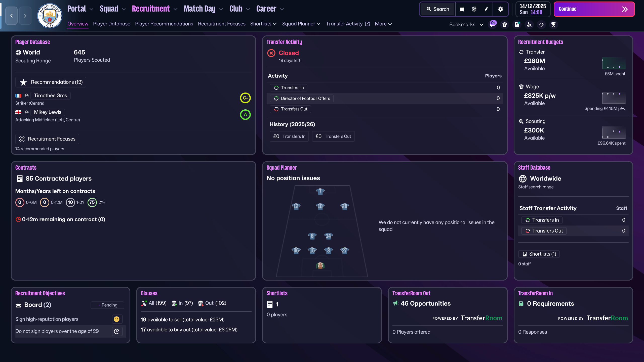This screenshot has width=644, height=362.
Task: Open the messages inbox bubble icon
Action: tap(492, 25)
